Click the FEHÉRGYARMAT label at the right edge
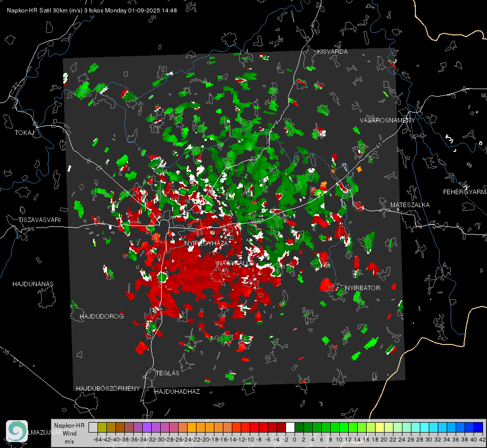Viewport: 487px width, 448px height. point(465,192)
